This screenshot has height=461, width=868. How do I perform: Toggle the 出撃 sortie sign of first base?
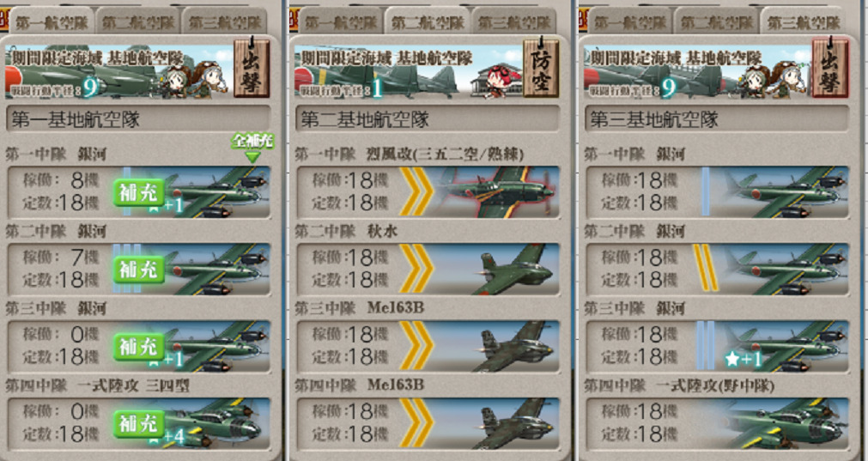pos(252,68)
